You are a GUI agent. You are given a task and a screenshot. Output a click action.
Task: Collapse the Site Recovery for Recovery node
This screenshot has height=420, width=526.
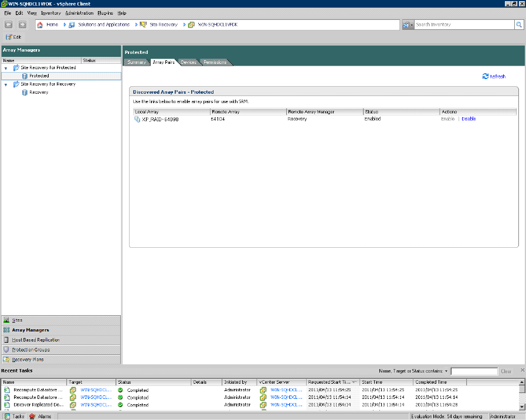6,84
